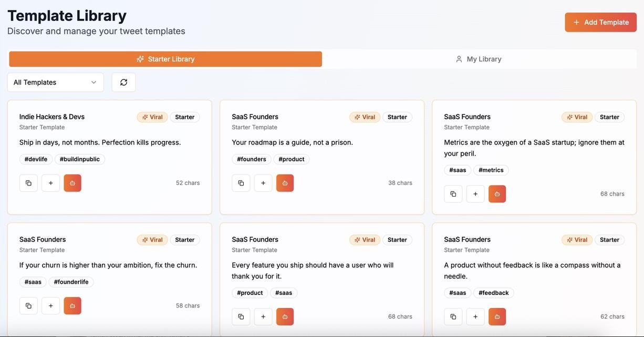
Task: Click Viral badge on Indie Hackers card
Action: [152, 117]
